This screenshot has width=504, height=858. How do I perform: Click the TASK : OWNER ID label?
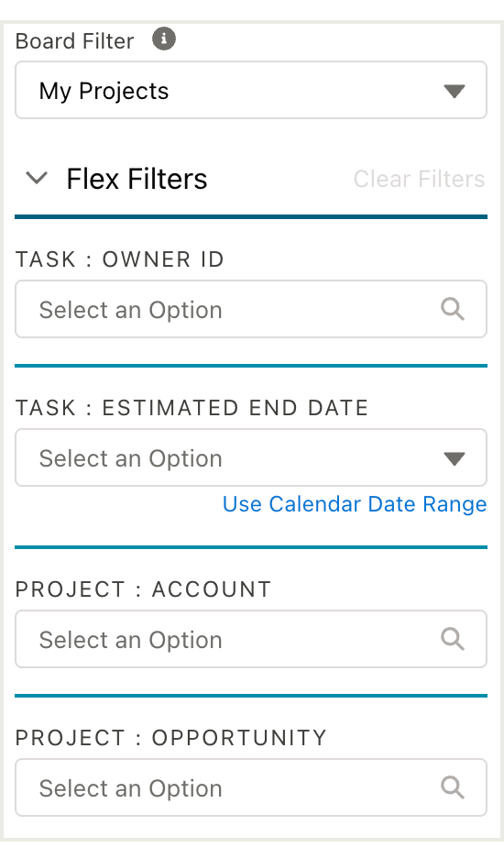pos(120,258)
